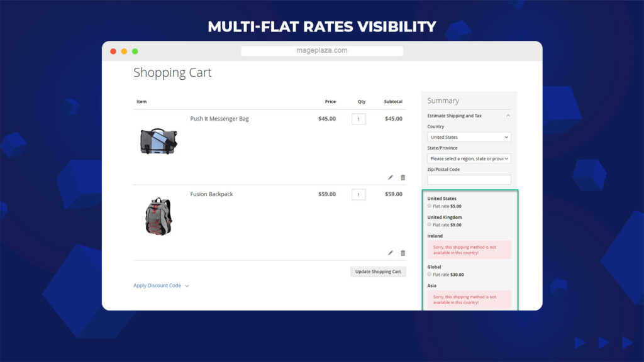The width and height of the screenshot is (644, 362).
Task: Click the Shopping Cart page heading
Action: [172, 73]
